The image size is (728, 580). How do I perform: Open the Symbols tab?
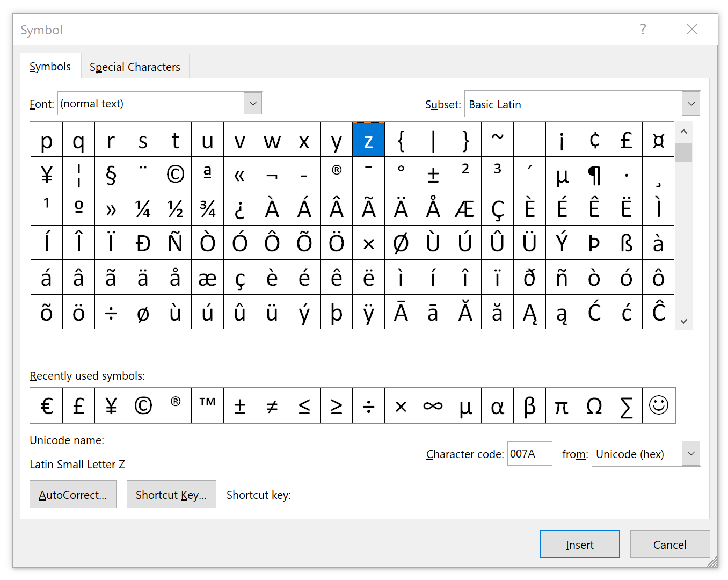click(50, 67)
